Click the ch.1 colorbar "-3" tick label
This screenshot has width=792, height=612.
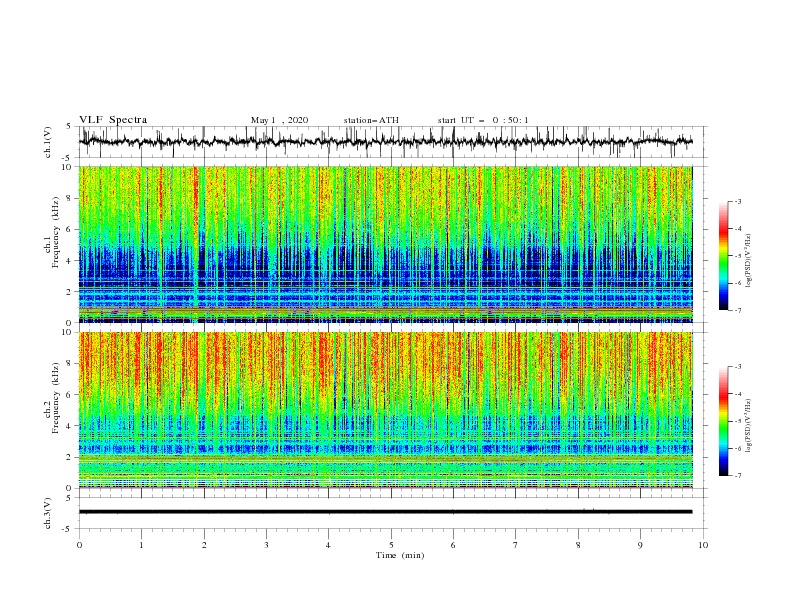coord(738,201)
